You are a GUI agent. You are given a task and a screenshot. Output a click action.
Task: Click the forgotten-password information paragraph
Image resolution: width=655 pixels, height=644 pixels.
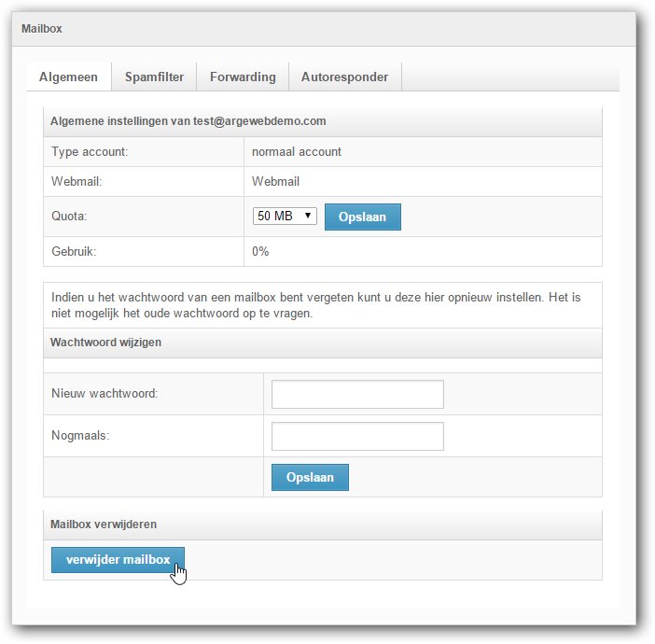point(315,305)
